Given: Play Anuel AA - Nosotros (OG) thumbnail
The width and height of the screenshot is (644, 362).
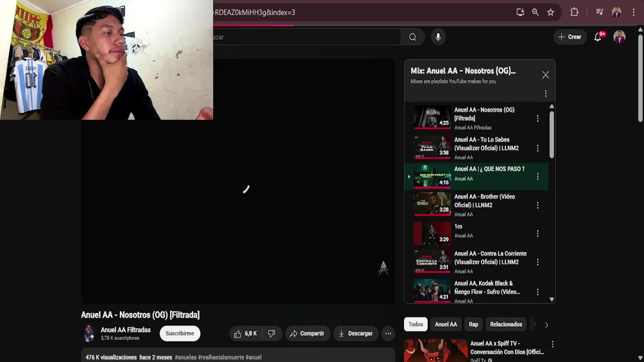Looking at the screenshot, I should 432,117.
